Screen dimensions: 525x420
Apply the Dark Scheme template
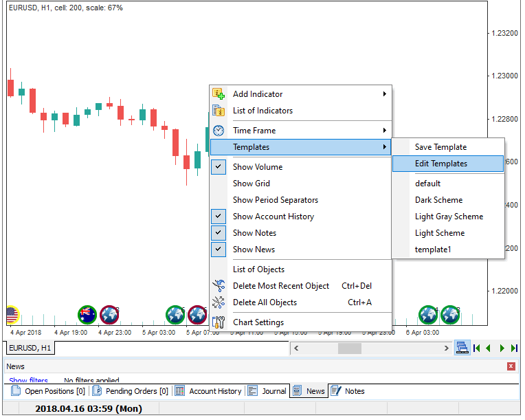pyautogui.click(x=438, y=200)
